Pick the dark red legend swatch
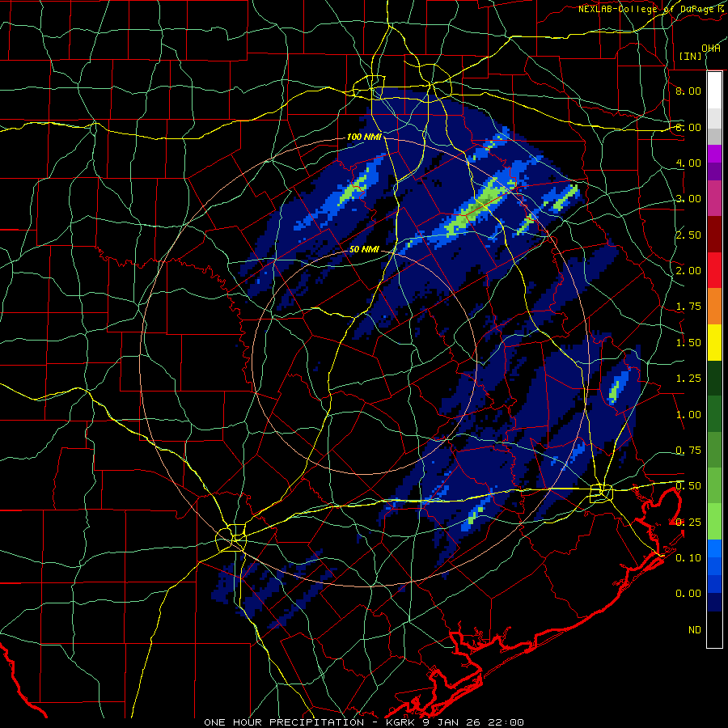The image size is (728, 728). [714, 235]
